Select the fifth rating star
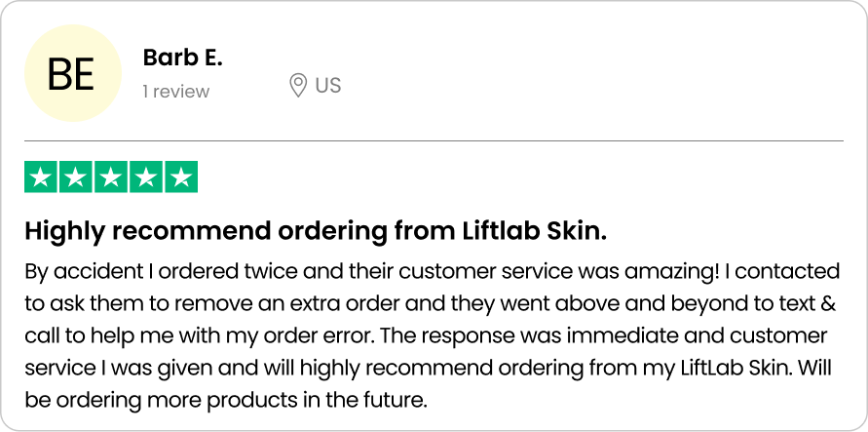 coord(181,177)
